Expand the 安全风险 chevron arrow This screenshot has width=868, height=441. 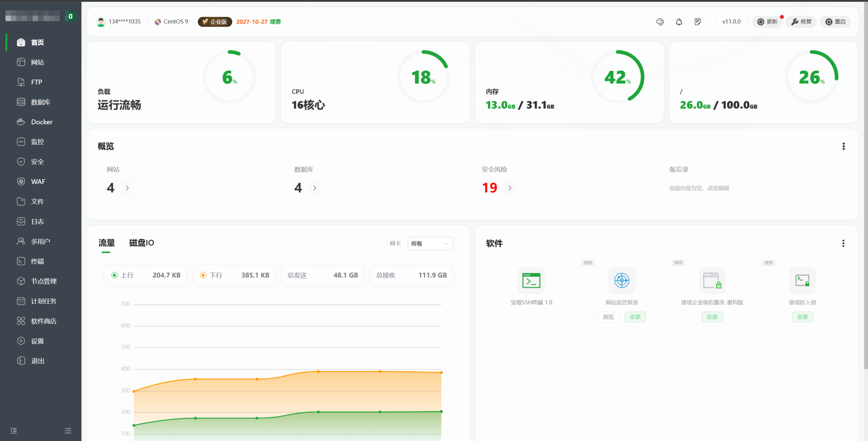click(x=510, y=188)
